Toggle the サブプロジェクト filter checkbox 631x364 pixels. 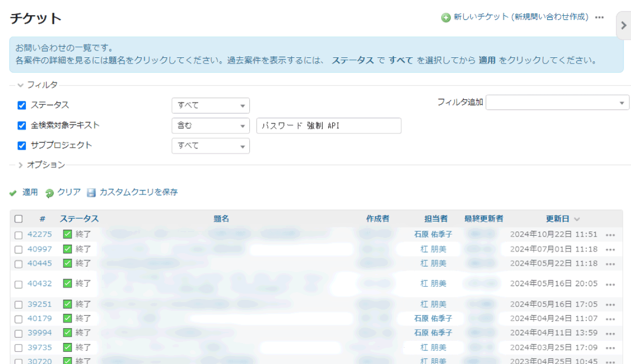click(x=22, y=145)
